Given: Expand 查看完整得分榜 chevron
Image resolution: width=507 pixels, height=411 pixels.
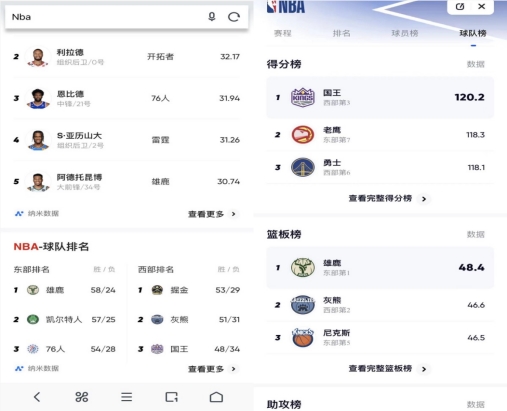Looking at the screenshot, I should tap(424, 199).
